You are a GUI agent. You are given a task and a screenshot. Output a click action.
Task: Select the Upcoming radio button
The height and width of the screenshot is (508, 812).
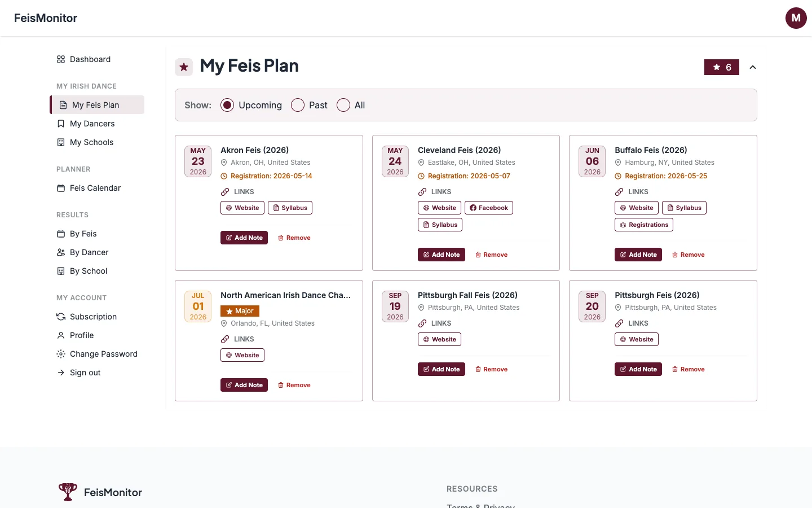227,105
